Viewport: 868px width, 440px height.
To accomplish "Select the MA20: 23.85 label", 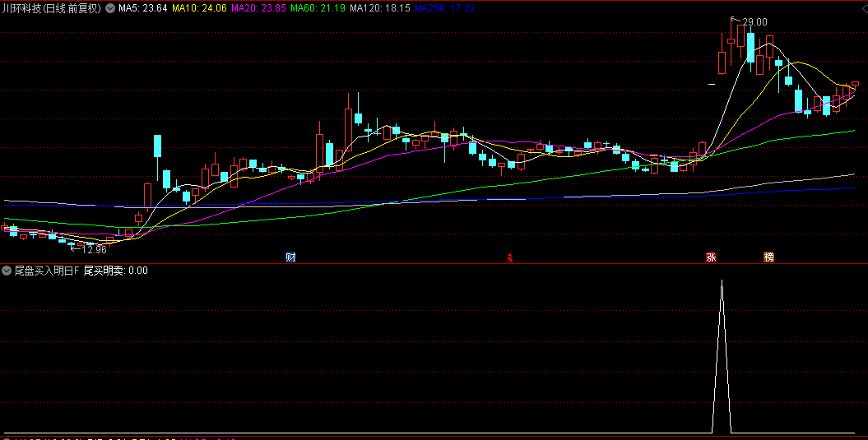I will click(x=258, y=8).
